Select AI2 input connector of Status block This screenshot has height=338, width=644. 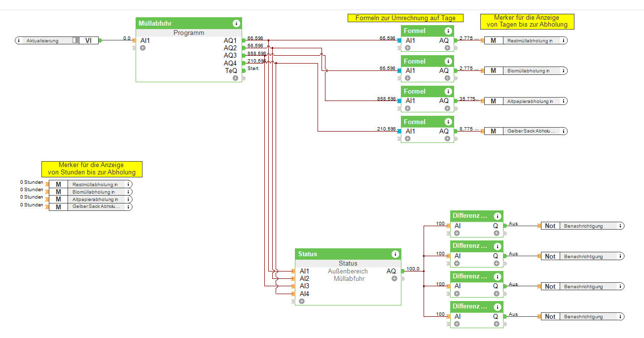tap(293, 278)
